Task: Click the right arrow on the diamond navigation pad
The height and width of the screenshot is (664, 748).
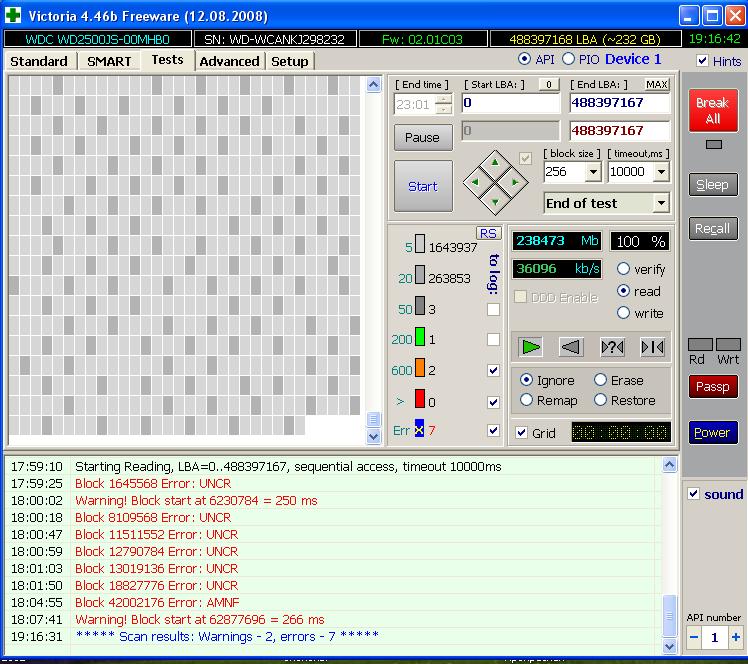Action: pos(514,183)
